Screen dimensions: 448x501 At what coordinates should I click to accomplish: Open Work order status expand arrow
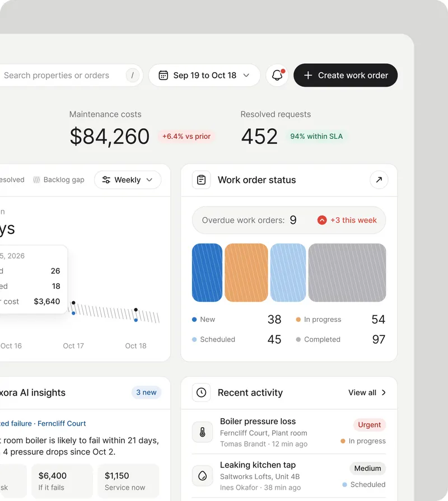379,180
